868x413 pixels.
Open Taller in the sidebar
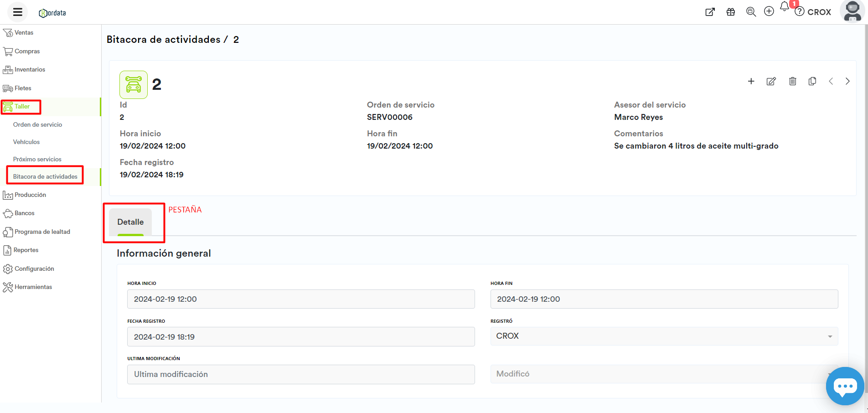tap(22, 107)
